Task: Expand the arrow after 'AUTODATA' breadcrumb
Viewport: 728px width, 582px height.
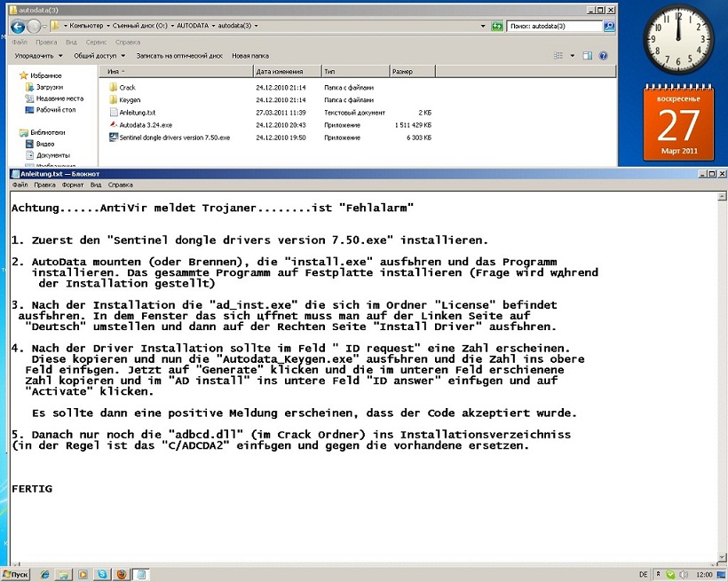Action: 214,26
